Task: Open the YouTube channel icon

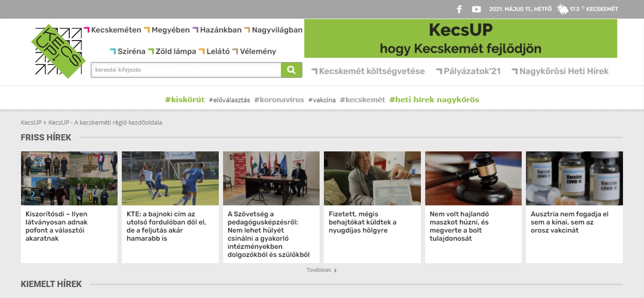Action: pyautogui.click(x=476, y=9)
